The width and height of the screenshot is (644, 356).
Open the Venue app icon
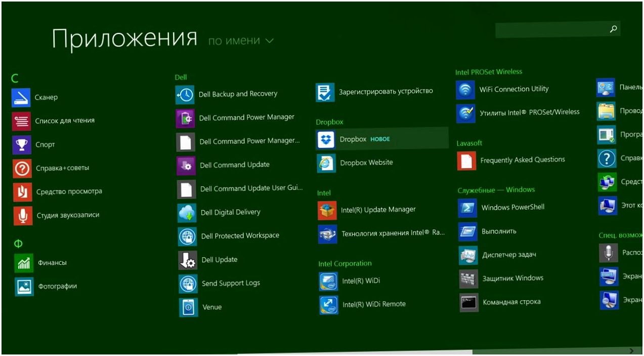[188, 307]
